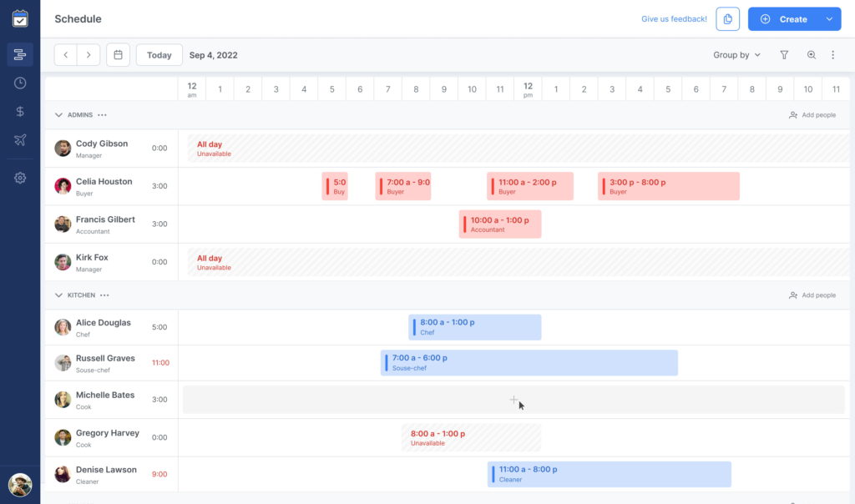Collapse the ADMINS group

pyautogui.click(x=58, y=115)
